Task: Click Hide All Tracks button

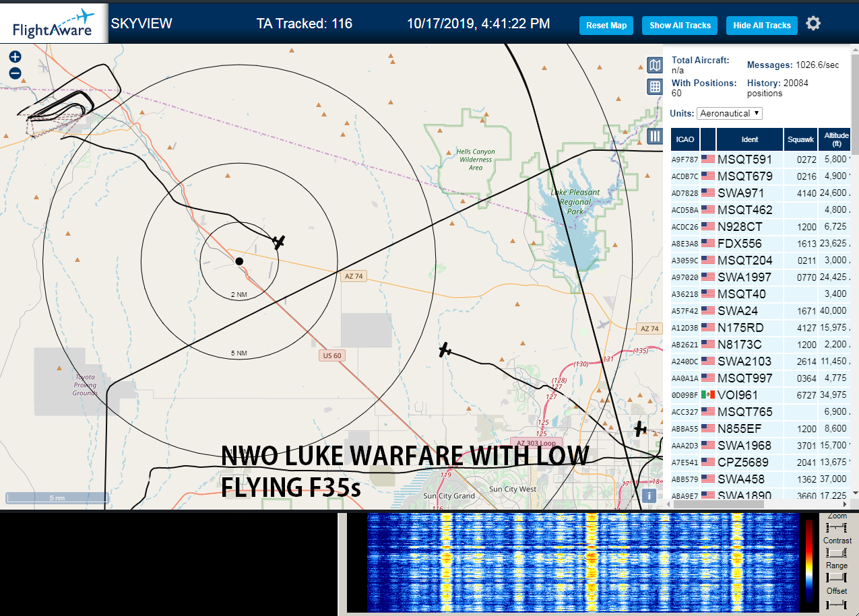Action: coord(762,26)
